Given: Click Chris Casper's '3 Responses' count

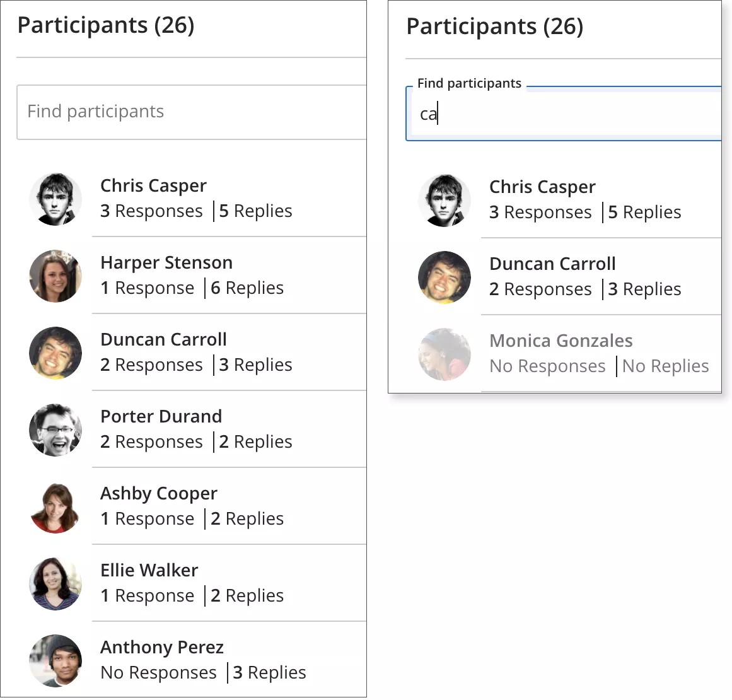Looking at the screenshot, I should tap(151, 211).
